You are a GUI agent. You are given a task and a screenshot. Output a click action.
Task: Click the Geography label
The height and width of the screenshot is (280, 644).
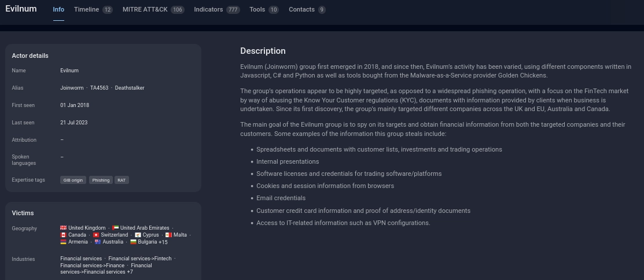(x=24, y=229)
